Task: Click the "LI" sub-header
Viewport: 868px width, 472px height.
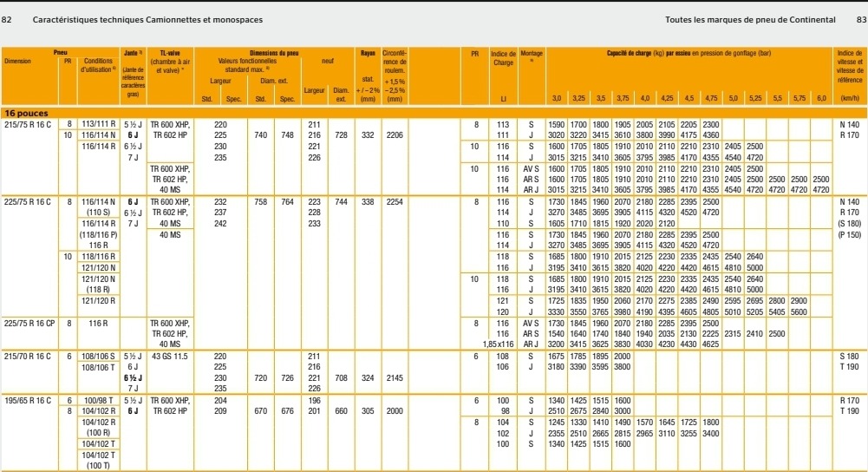Action: click(x=503, y=99)
